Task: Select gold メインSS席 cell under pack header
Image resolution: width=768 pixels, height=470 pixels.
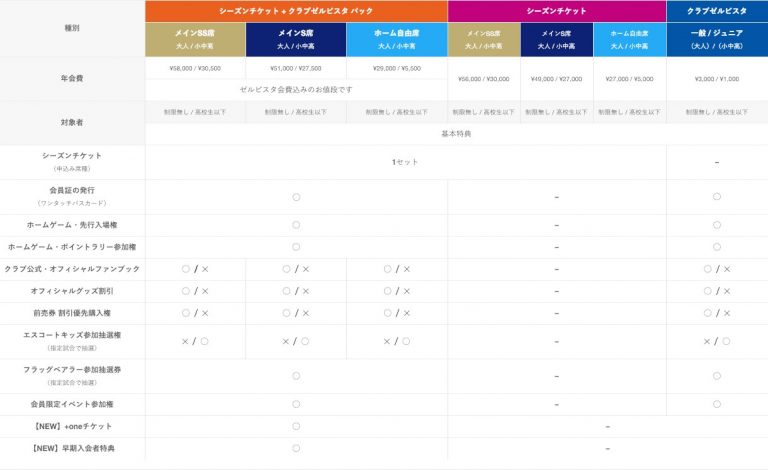Action: click(x=195, y=39)
